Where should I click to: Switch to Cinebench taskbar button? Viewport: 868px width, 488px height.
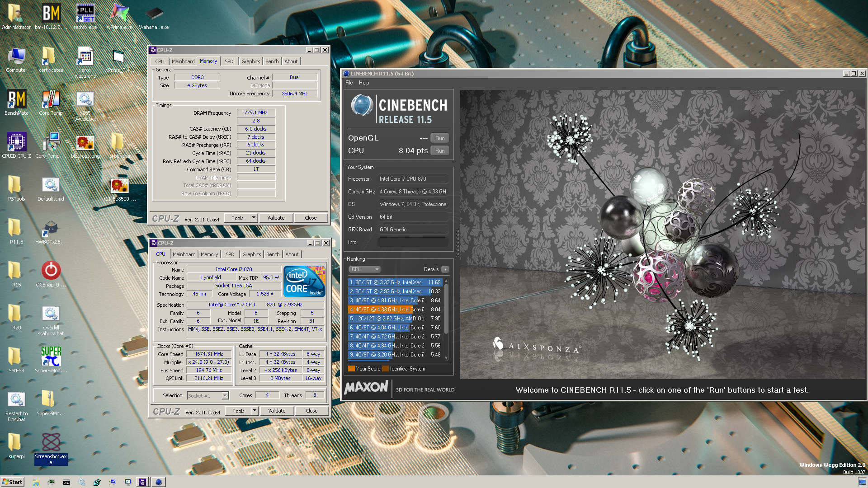[158, 482]
